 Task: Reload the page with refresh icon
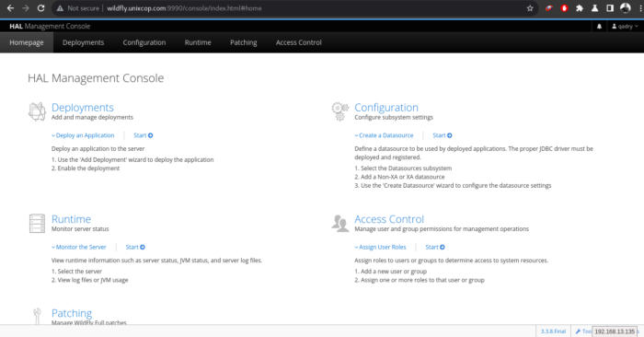(40, 8)
